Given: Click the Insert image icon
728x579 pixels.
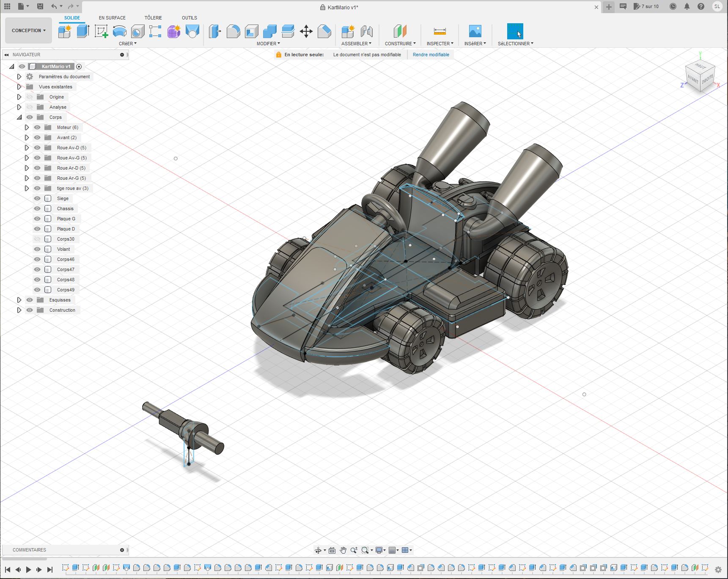Looking at the screenshot, I should (475, 31).
